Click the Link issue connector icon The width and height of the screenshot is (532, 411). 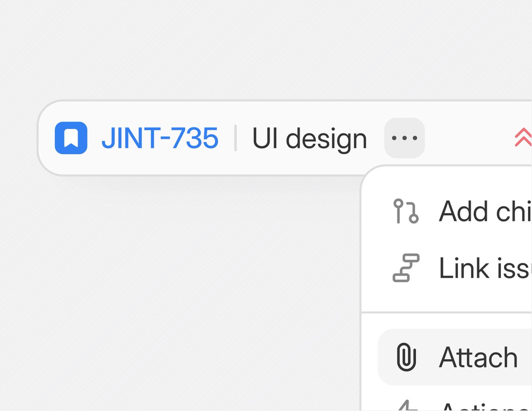coord(406,268)
